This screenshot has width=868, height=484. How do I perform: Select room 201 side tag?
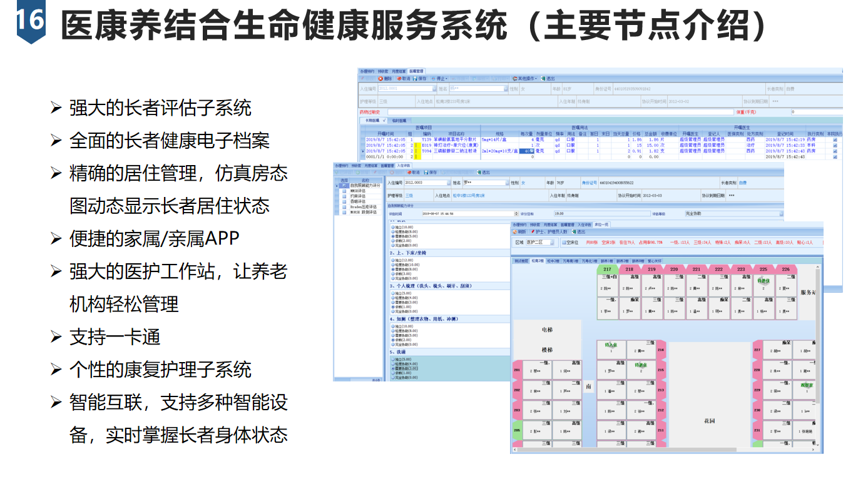517,370
